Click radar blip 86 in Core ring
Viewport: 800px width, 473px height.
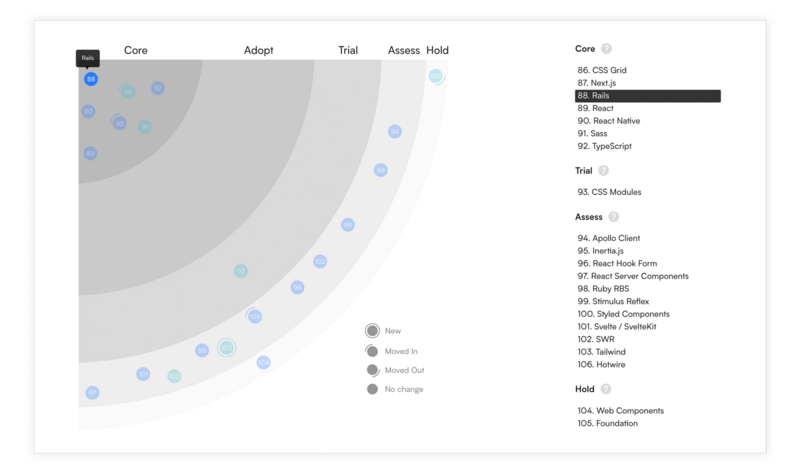(x=128, y=92)
